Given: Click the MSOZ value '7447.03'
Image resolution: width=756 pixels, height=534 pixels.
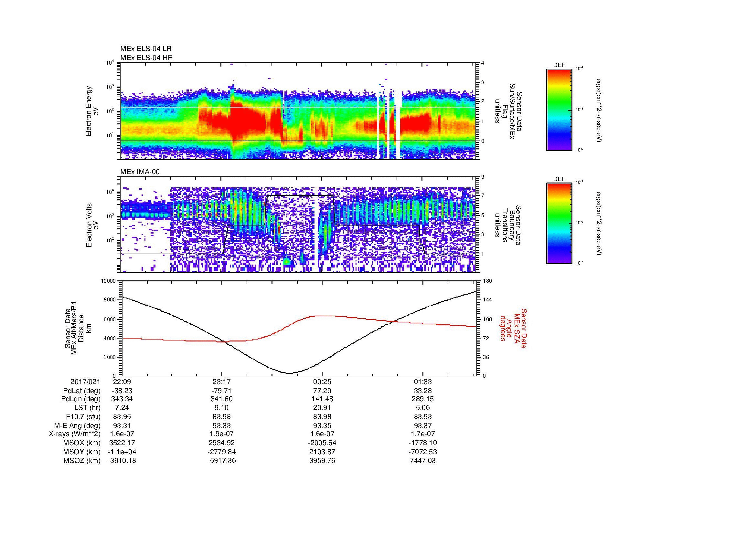Looking at the screenshot, I should [x=423, y=461].
